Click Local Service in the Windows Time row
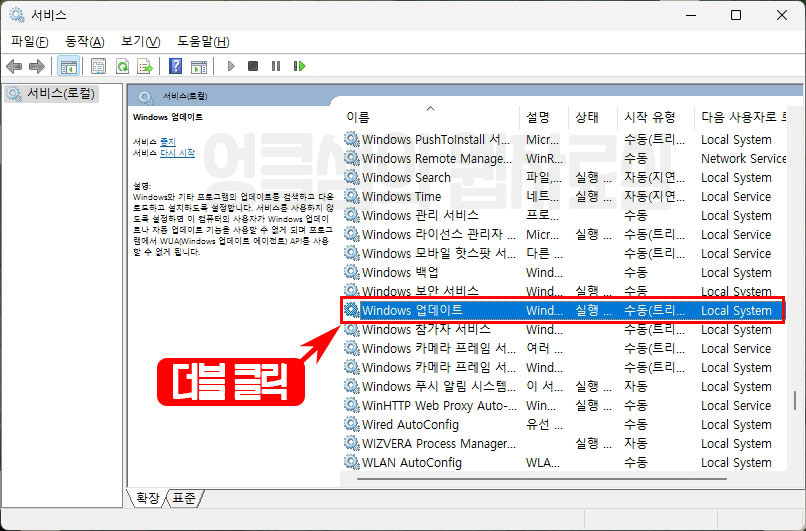 (x=736, y=196)
